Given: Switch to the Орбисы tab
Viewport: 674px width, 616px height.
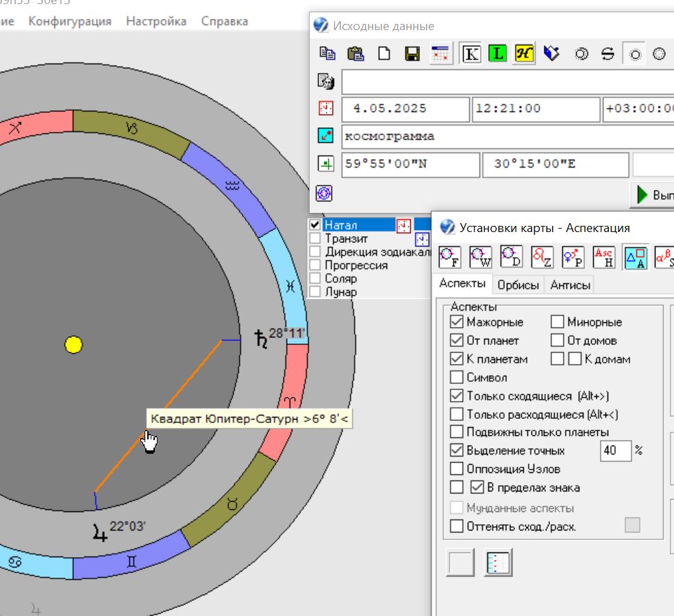Looking at the screenshot, I should click(518, 285).
